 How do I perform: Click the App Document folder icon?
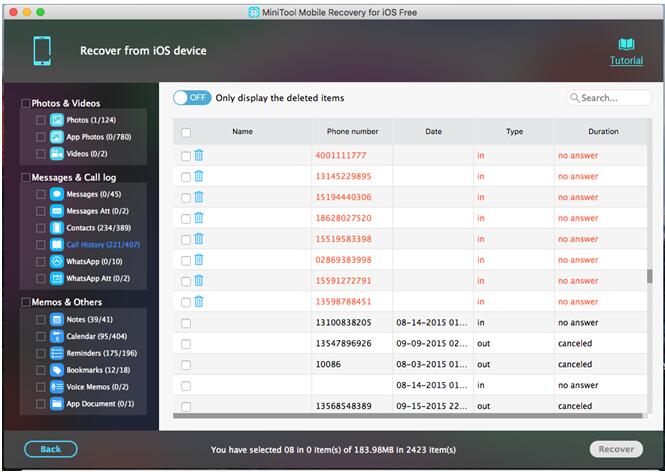tap(56, 403)
